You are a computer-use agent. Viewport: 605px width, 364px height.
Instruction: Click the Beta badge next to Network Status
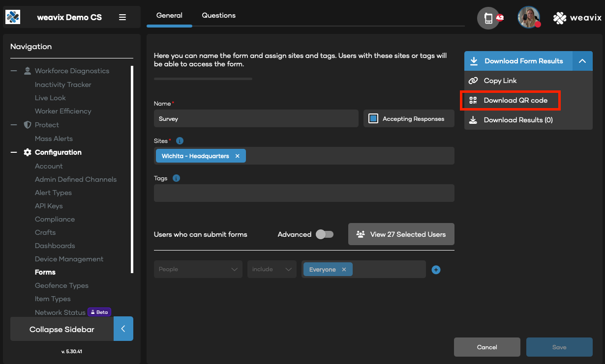pyautogui.click(x=99, y=312)
